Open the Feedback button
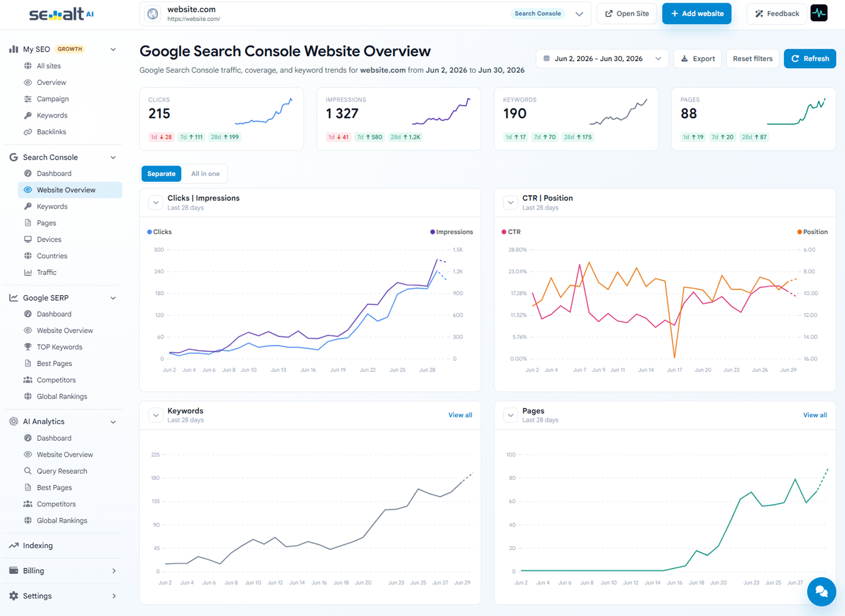The width and height of the screenshot is (845, 616). click(776, 13)
